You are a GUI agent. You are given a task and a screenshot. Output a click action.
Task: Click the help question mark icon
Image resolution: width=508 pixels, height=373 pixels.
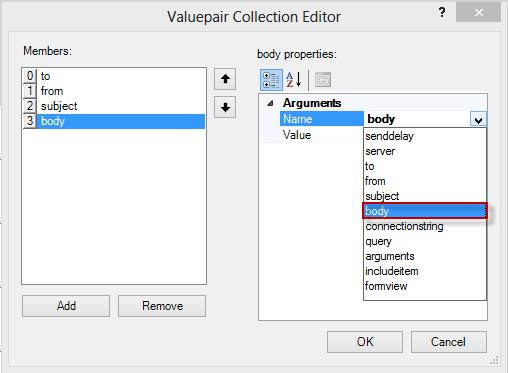click(x=442, y=13)
